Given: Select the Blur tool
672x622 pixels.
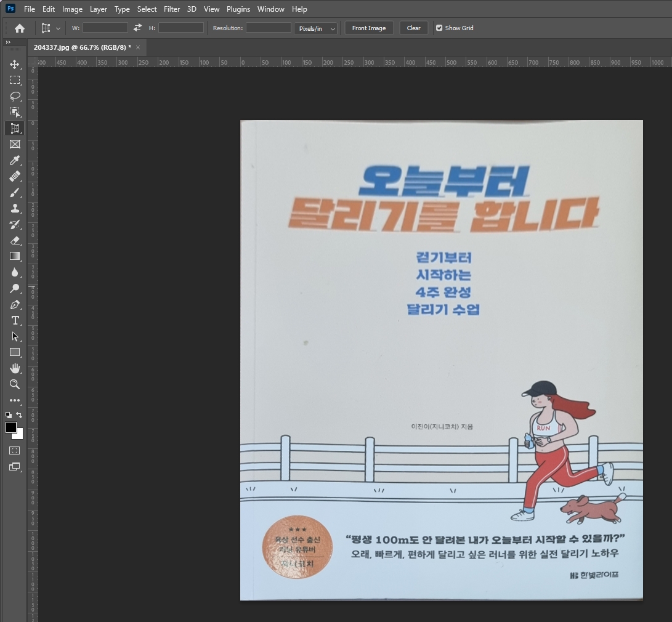Looking at the screenshot, I should point(15,272).
